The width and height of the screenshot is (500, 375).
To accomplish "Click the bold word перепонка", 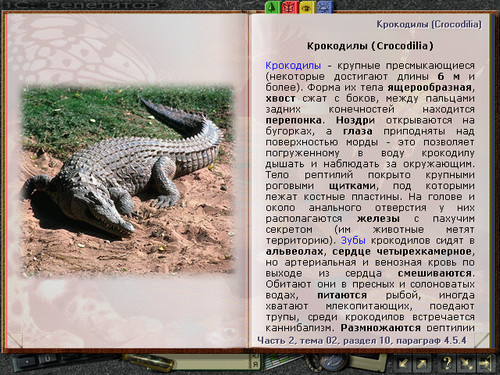I will pos(294,120).
